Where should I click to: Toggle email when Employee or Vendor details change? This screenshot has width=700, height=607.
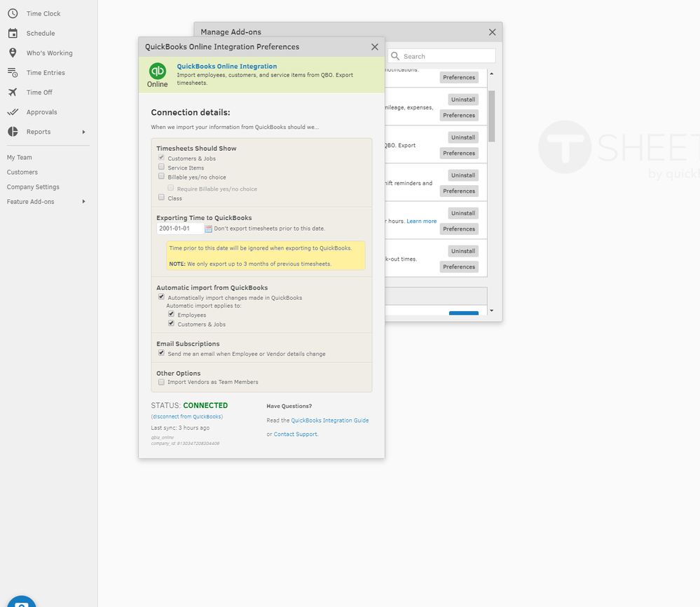tap(161, 353)
